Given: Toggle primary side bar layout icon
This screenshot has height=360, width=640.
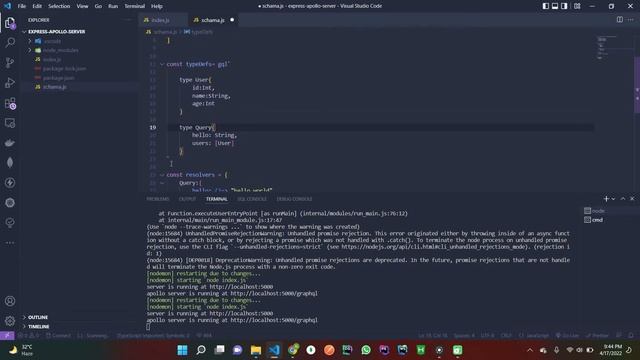Looking at the screenshot, I should point(546,6).
